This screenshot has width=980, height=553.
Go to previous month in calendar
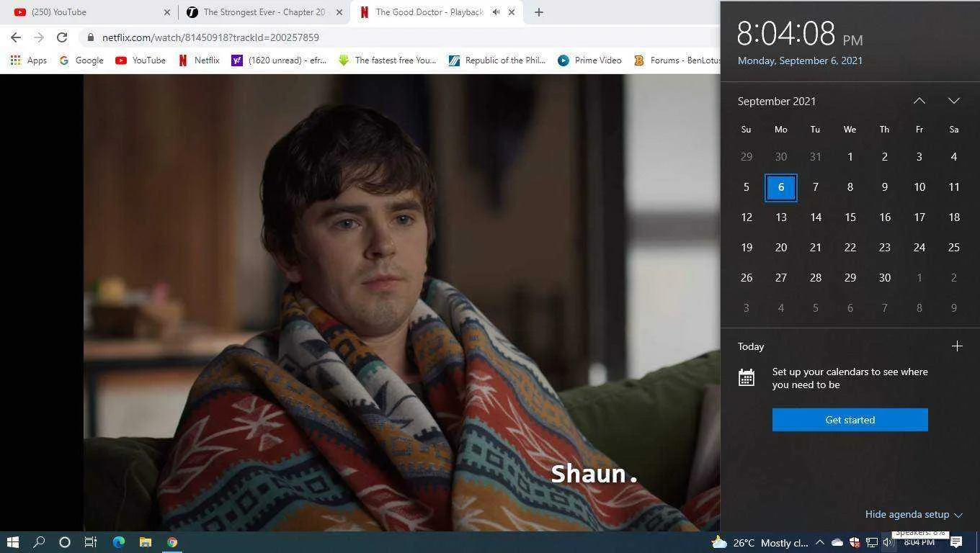pyautogui.click(x=919, y=101)
